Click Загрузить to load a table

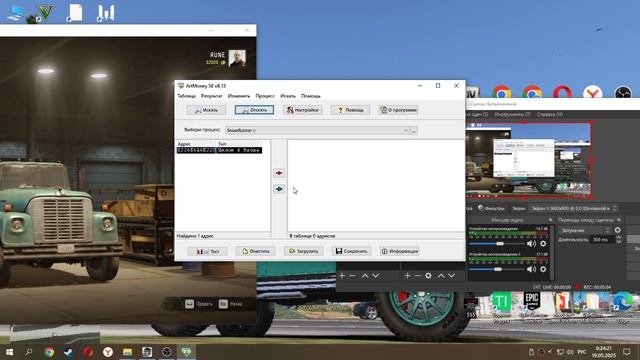304,251
